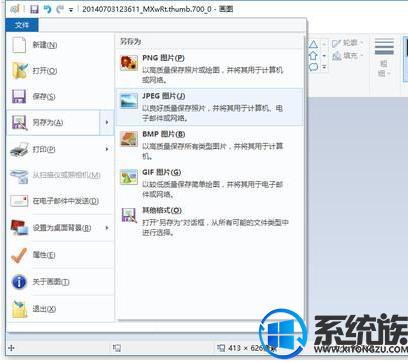Image resolution: width=408 pixels, height=362 pixels.
Task: Expand the shapes gallery more arrow
Action: [324, 67]
